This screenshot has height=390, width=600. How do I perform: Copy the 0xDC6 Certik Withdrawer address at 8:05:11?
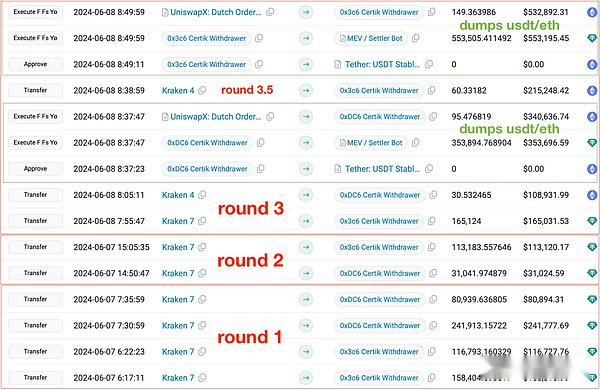(x=433, y=195)
